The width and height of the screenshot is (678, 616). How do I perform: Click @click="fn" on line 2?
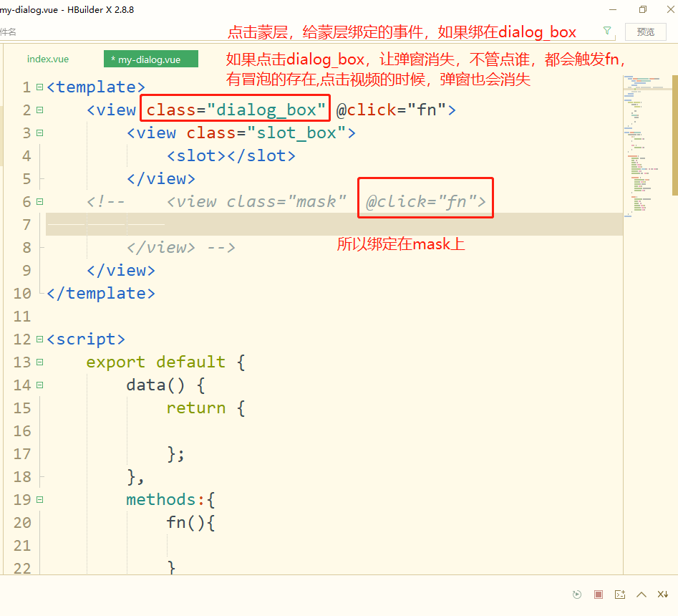click(390, 110)
